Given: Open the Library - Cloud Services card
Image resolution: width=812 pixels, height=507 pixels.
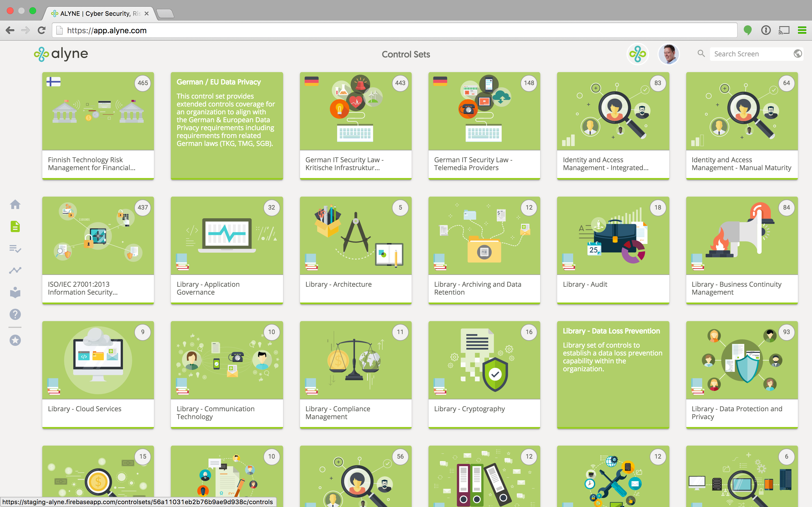Looking at the screenshot, I should 98,374.
